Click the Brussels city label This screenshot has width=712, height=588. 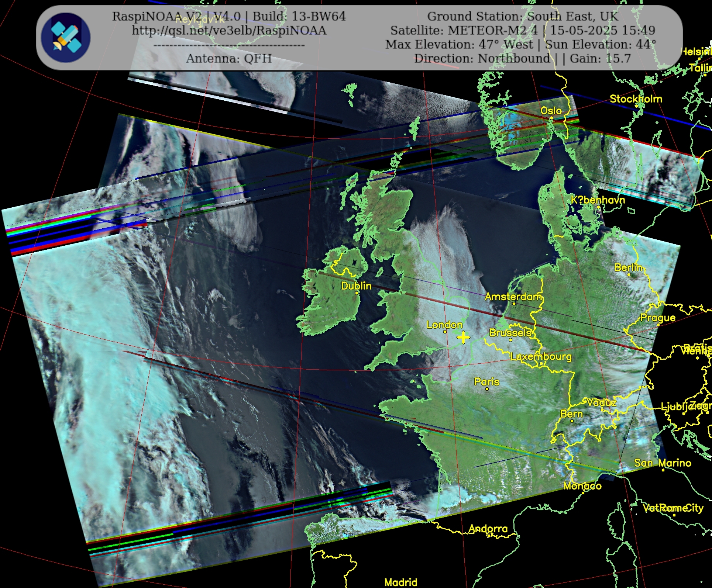coord(510,333)
